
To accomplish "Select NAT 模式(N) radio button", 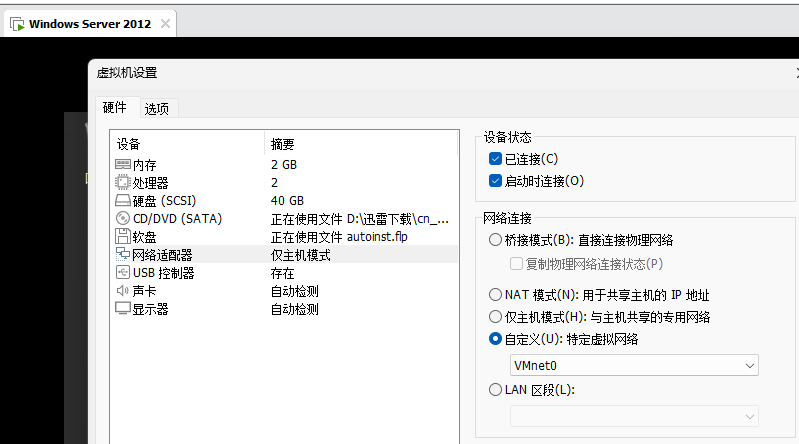I will point(495,294).
